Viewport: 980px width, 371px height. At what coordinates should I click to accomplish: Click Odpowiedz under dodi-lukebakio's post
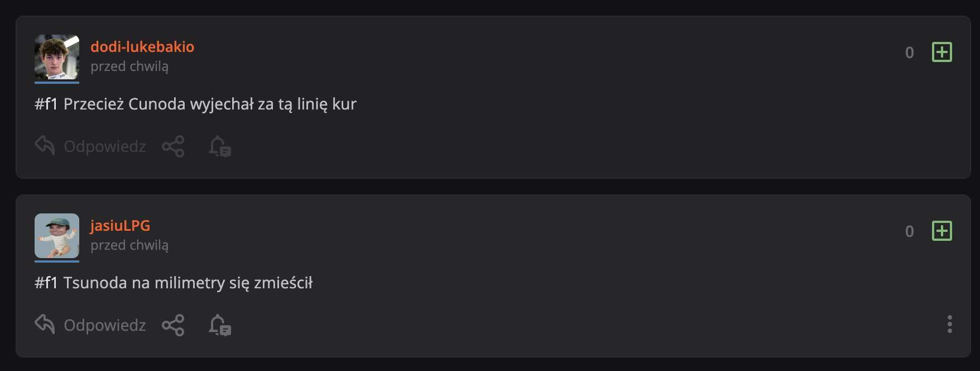pos(90,146)
